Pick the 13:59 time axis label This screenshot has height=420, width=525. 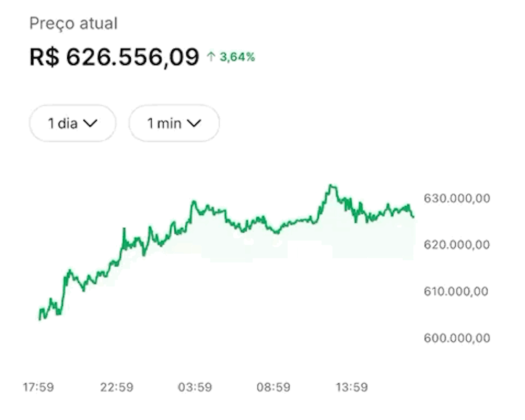pos(351,387)
